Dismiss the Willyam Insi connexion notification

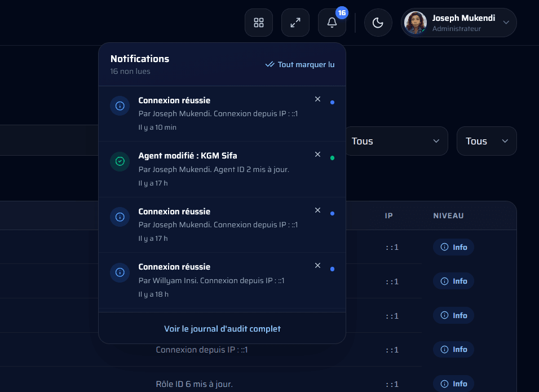(317, 266)
